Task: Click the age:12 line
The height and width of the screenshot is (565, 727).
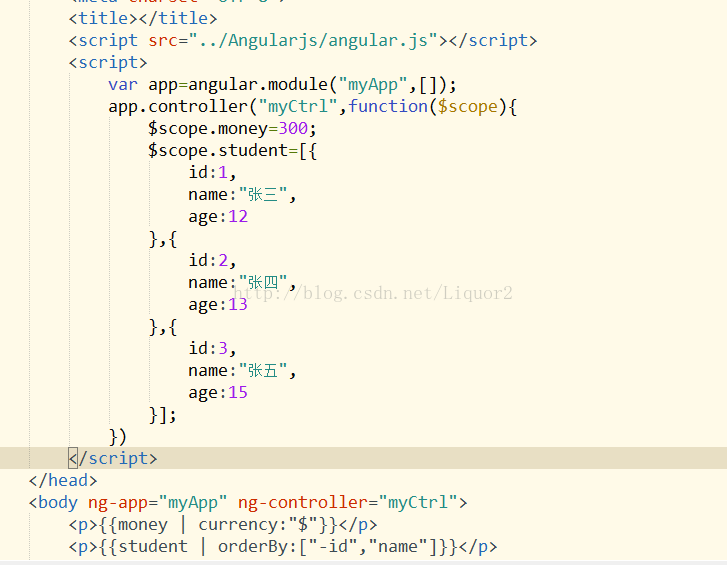Action: [x=218, y=217]
